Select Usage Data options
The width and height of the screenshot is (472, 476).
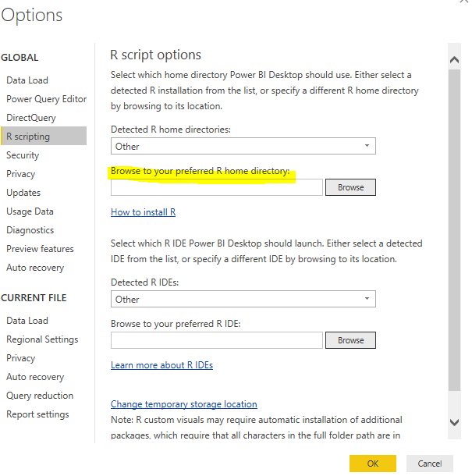click(x=30, y=211)
